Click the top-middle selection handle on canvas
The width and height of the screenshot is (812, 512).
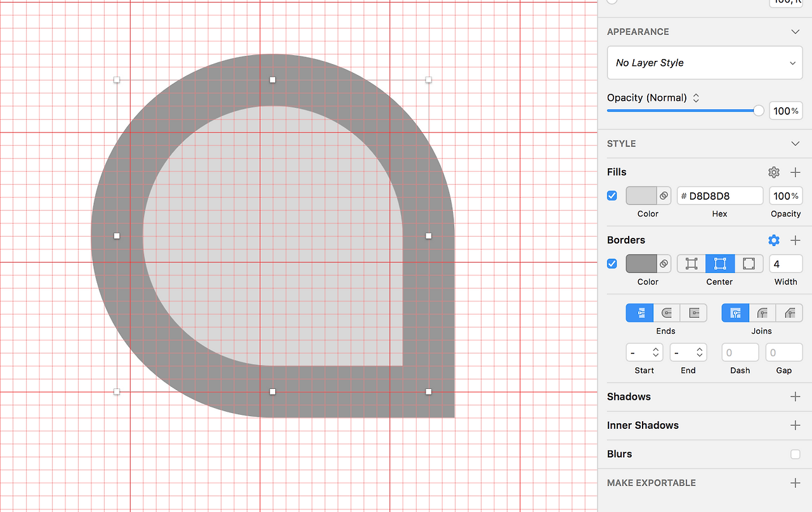coord(273,80)
